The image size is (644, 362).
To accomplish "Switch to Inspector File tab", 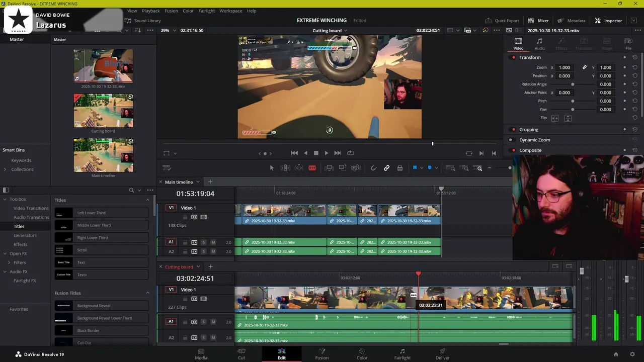I will [x=628, y=44].
